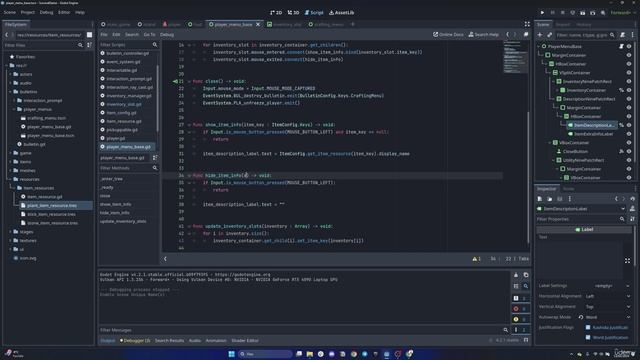Open script editor Go To menu
Image resolution: width=640 pixels, height=360 pixels.
click(x=149, y=35)
